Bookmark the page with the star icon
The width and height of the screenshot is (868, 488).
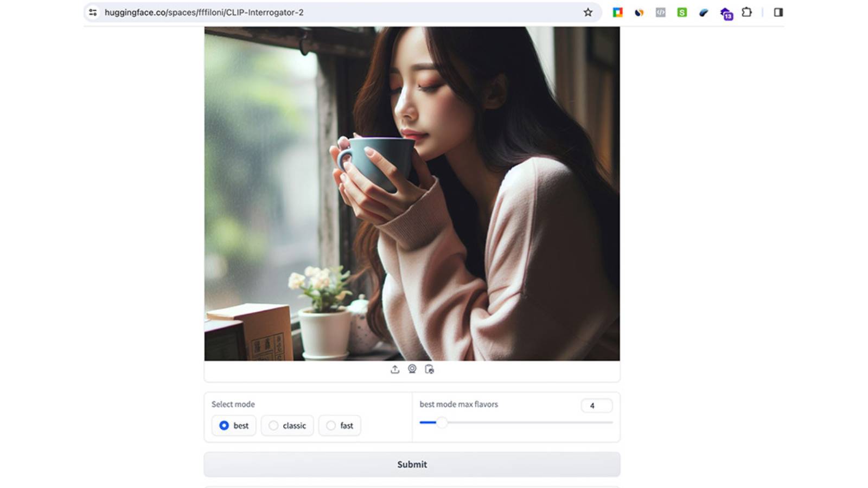(588, 11)
